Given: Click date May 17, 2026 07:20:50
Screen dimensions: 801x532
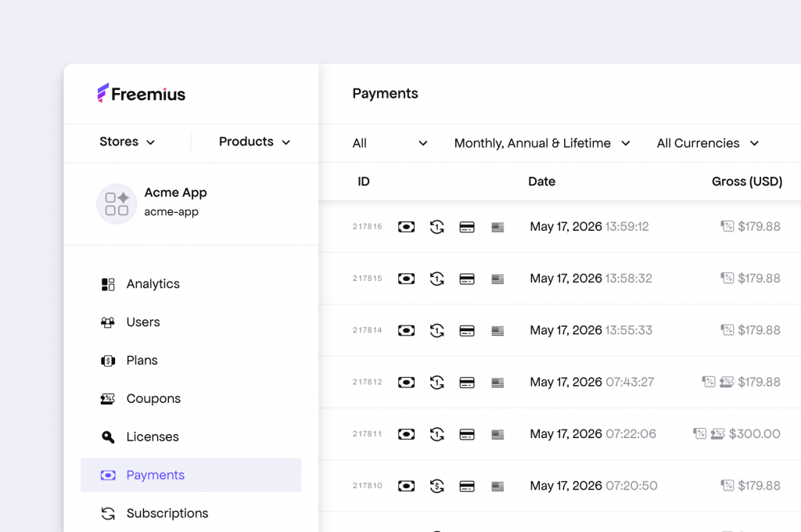Looking at the screenshot, I should [593, 486].
